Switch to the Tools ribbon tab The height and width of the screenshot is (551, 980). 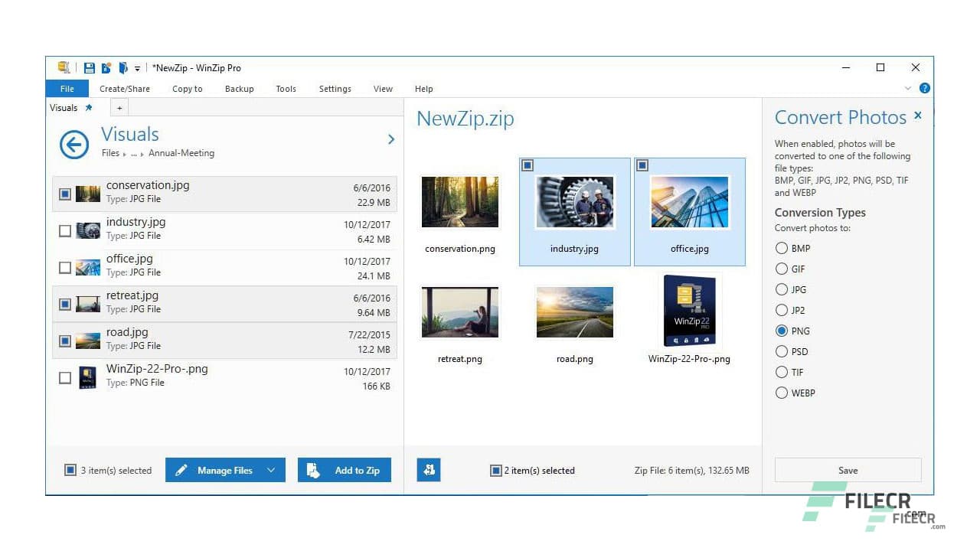pyautogui.click(x=286, y=89)
